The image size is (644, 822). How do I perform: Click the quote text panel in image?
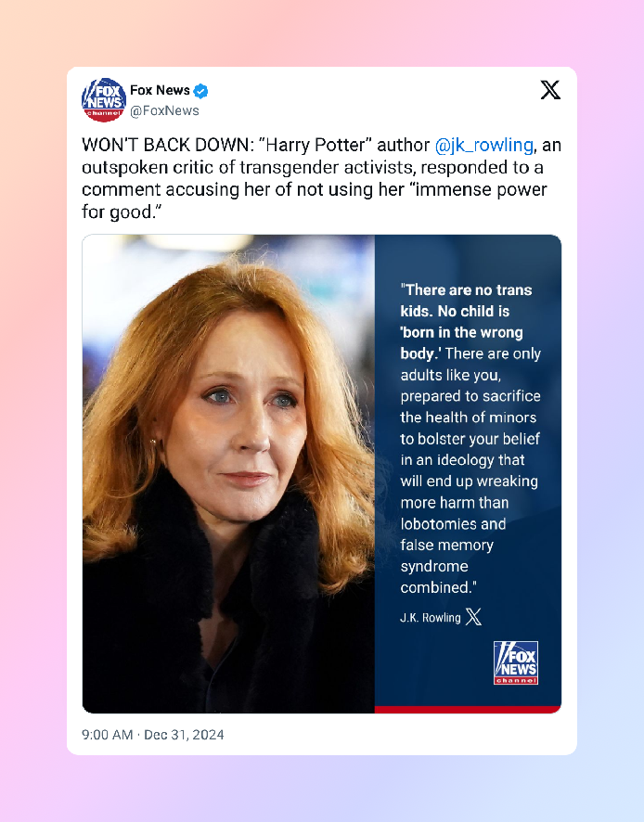(x=468, y=470)
